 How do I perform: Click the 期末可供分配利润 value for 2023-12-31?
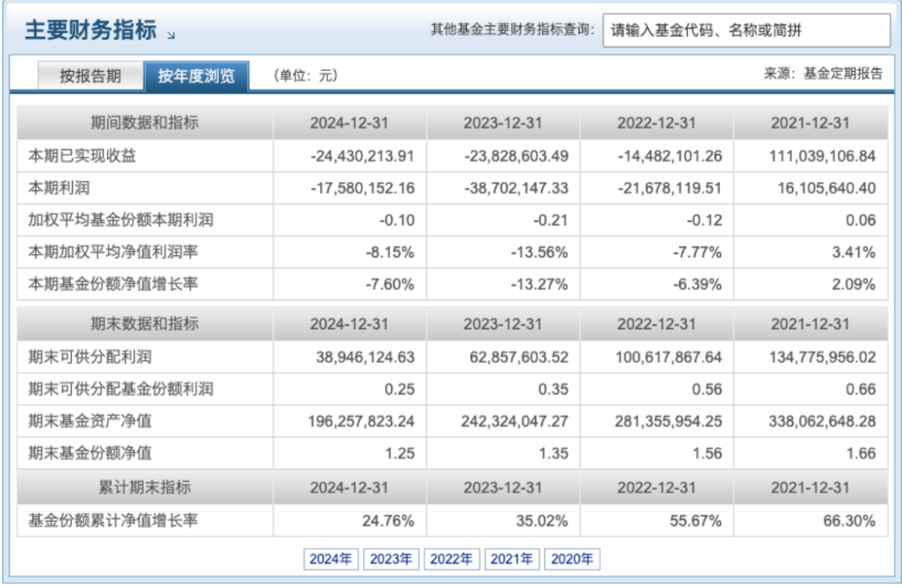[515, 357]
